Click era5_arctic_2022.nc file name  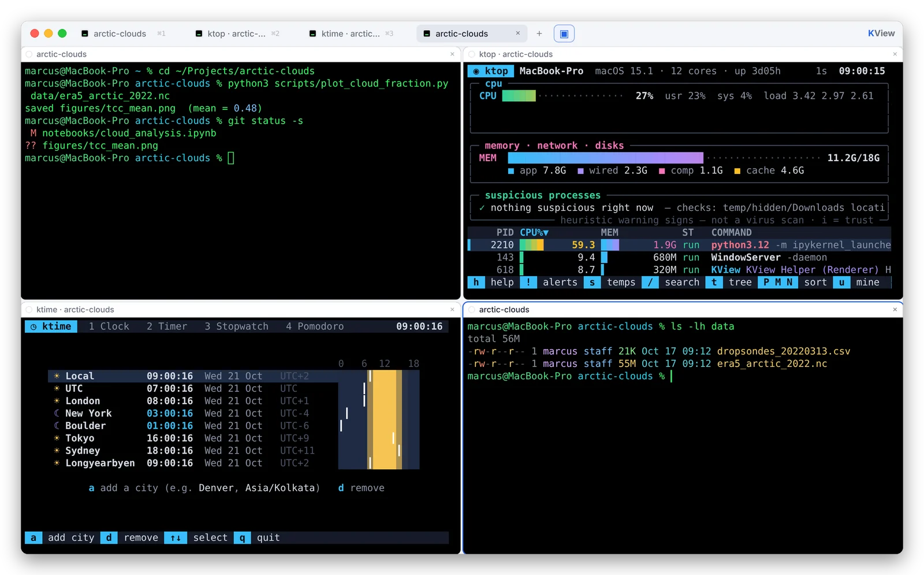(x=772, y=364)
